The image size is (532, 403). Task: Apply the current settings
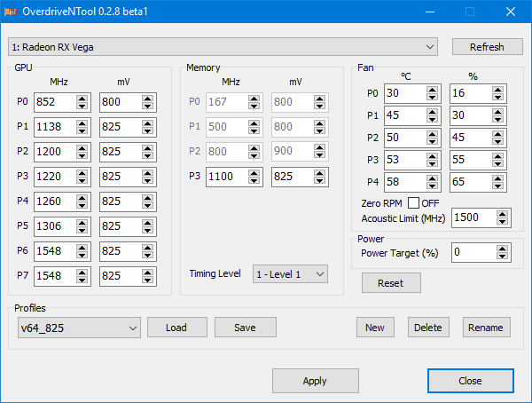click(x=315, y=381)
